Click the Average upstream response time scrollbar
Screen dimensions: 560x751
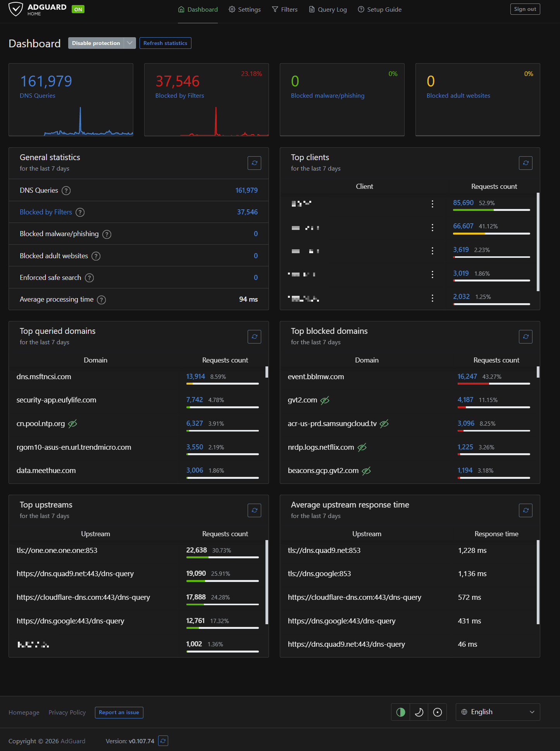pyautogui.click(x=538, y=582)
